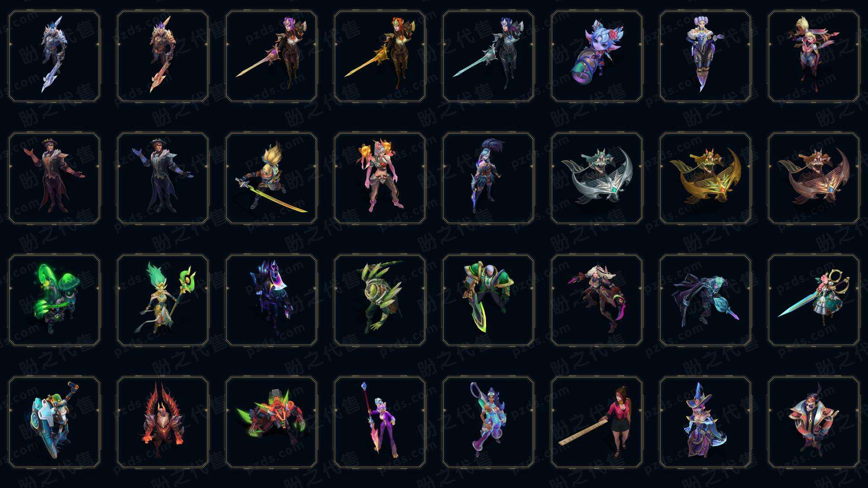The width and height of the screenshot is (868, 488).
Task: Choose the dark purple holographic wolf creature
Action: [271, 300]
